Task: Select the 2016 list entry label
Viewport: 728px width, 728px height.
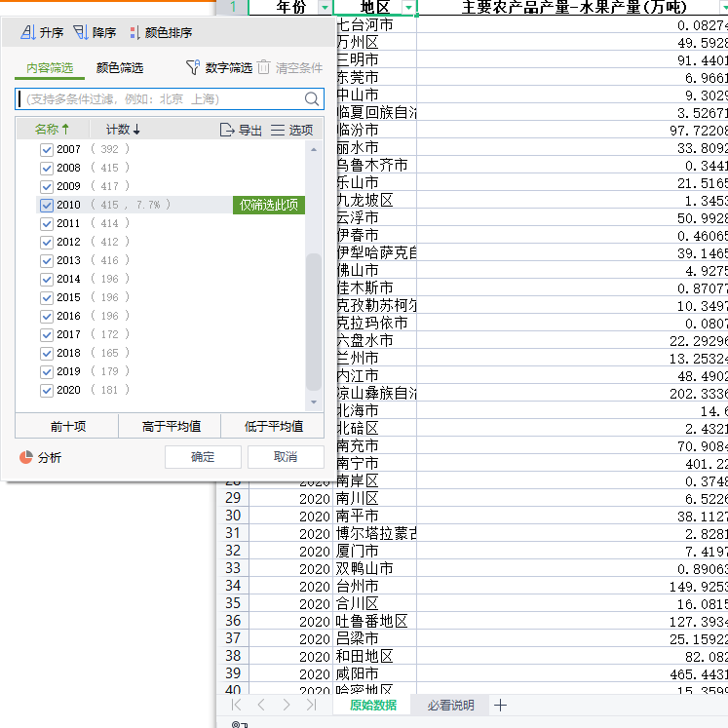Action: (69, 316)
